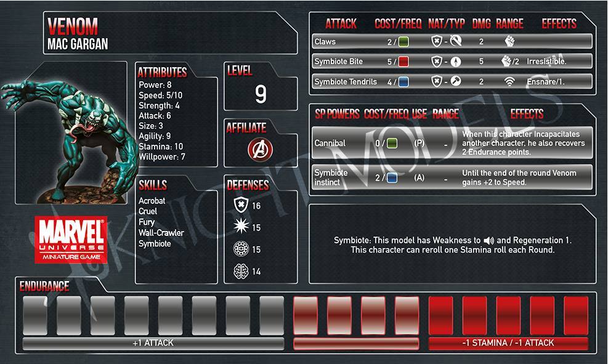Click the red frequency square in the Symbiote Bite row

point(403,62)
